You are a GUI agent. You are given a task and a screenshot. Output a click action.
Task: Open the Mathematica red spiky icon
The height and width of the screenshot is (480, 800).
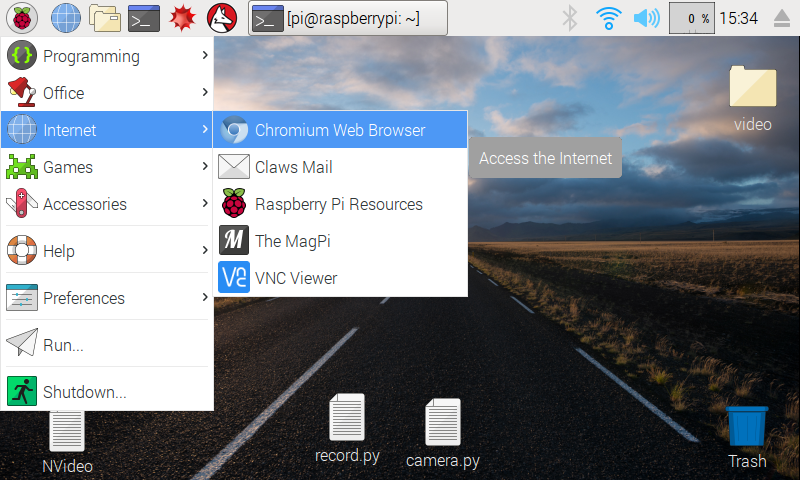[183, 18]
